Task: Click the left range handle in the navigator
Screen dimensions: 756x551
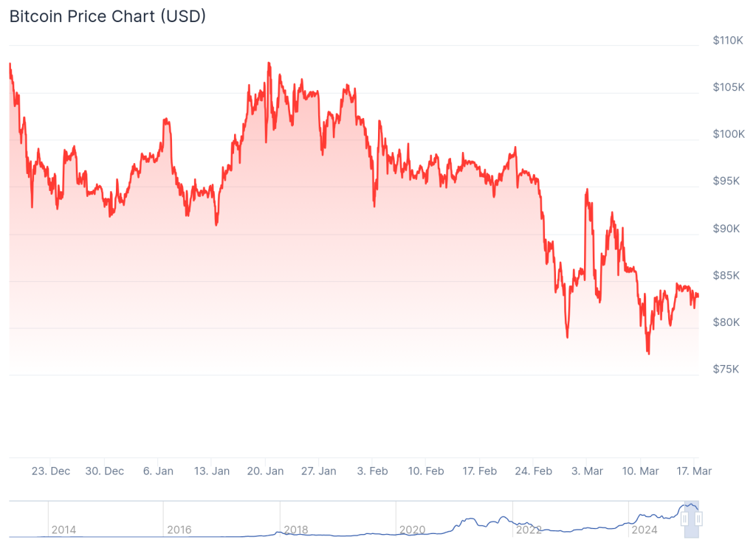Action: [685, 519]
